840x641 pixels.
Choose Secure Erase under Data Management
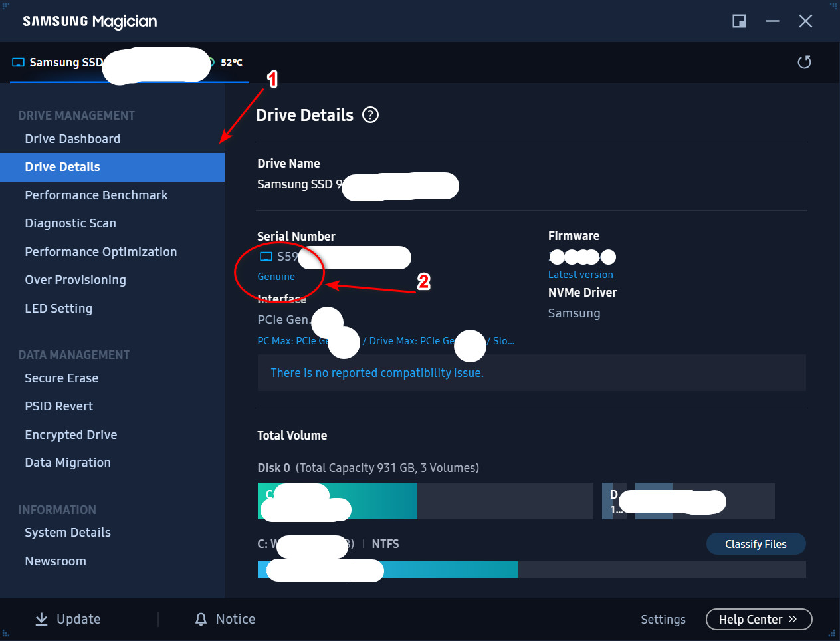(x=61, y=378)
